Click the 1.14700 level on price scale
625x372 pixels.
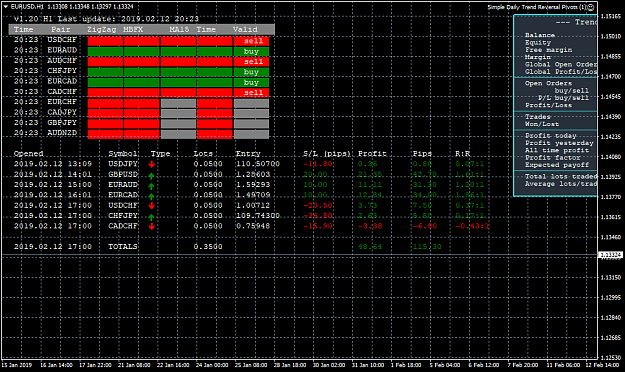point(611,77)
